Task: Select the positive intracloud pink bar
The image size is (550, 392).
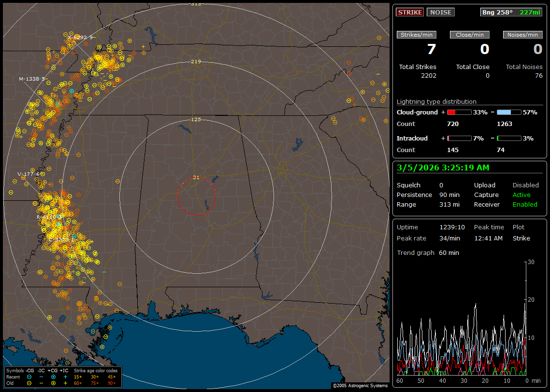Action: tap(459, 138)
